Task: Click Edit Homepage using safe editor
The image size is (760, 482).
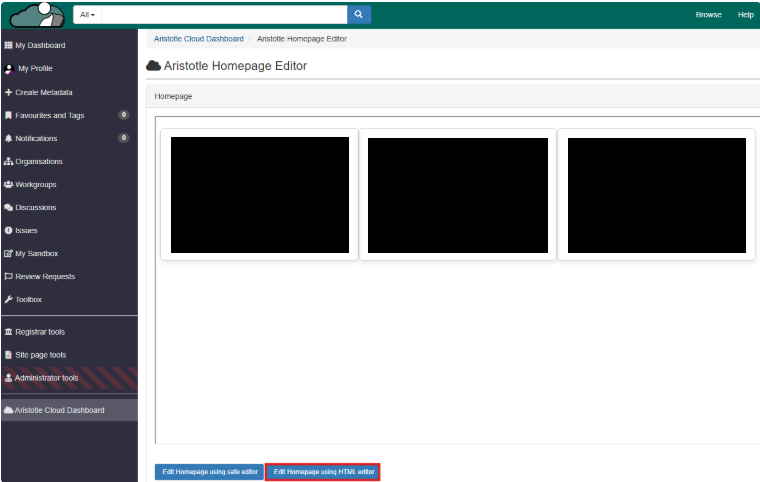Action: point(209,471)
